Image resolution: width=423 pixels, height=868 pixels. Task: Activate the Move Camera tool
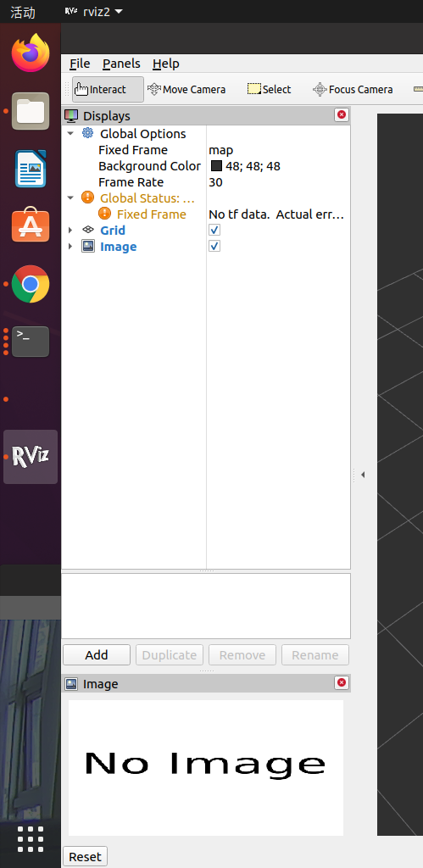click(x=186, y=89)
